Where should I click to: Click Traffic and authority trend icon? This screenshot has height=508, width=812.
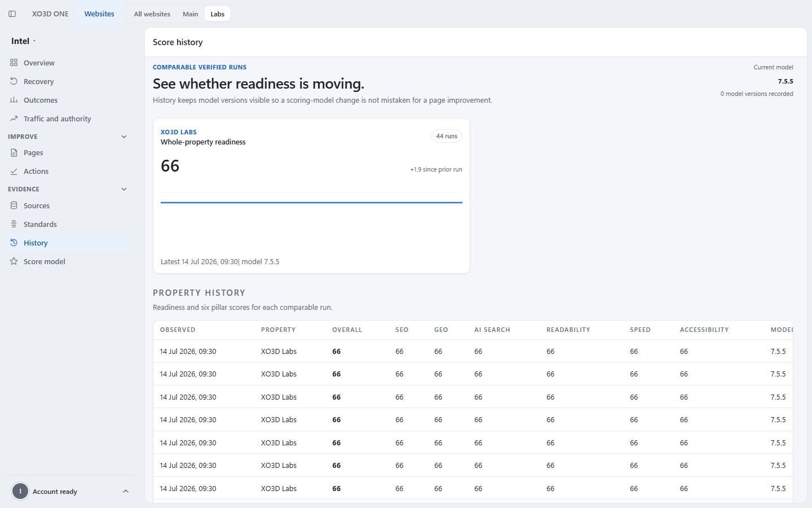[x=14, y=119]
